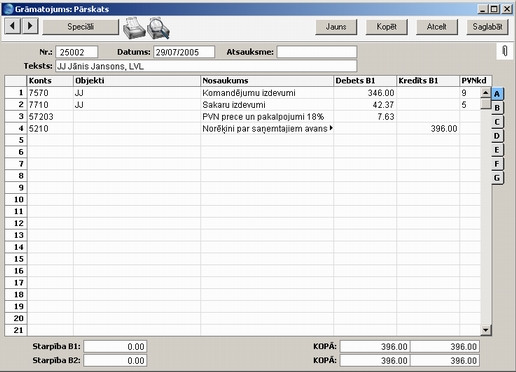Click PVNkd value 9 in row 1
516x372 pixels.
[470, 93]
